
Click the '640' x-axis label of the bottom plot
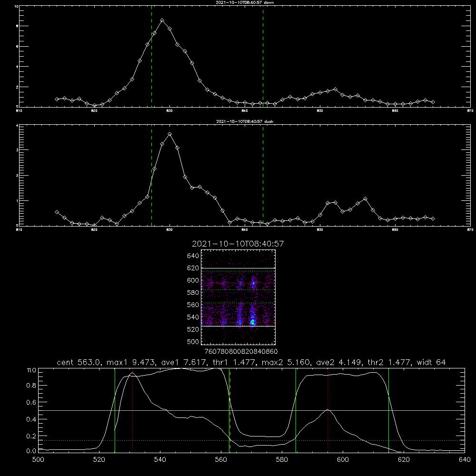pos(465,460)
